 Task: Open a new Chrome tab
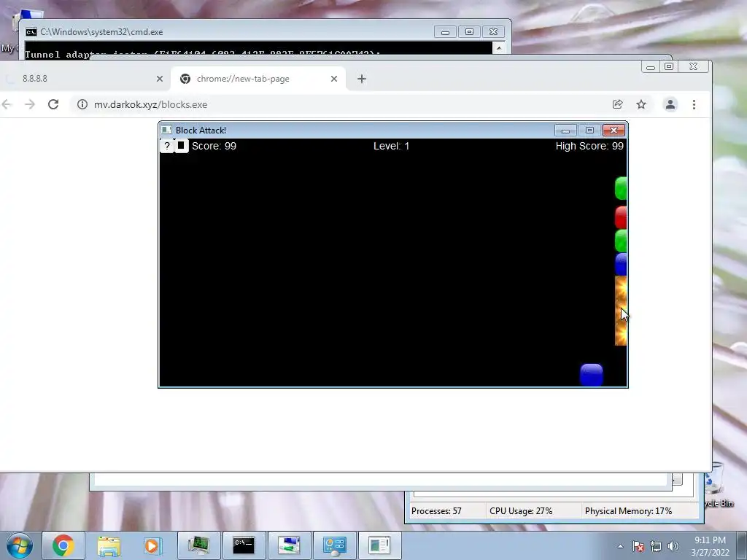coord(362,79)
